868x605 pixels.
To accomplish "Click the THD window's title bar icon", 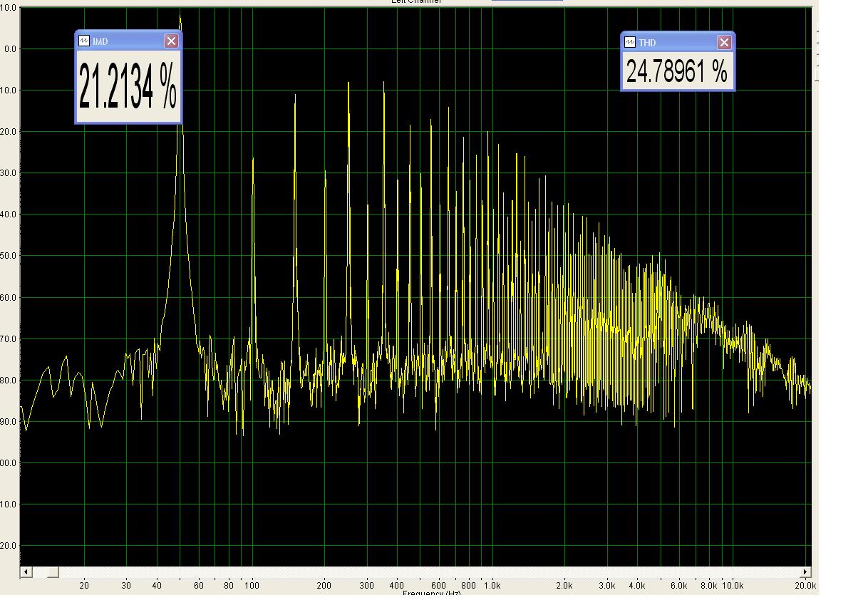I will (x=630, y=43).
